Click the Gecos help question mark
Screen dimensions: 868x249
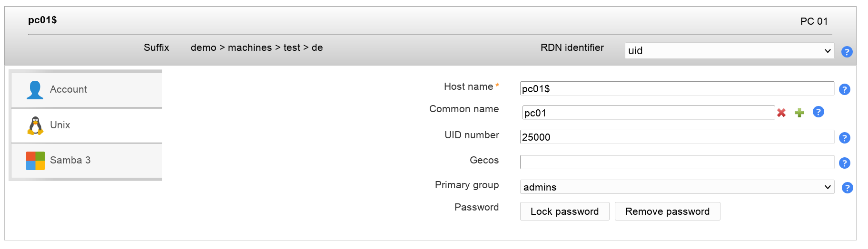(844, 163)
